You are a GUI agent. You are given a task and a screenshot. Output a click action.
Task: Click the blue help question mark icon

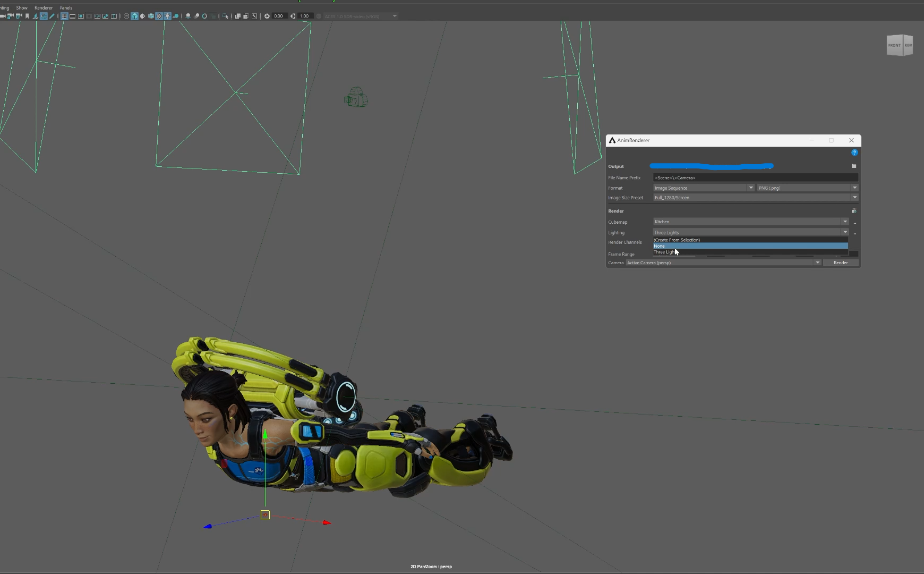(854, 153)
